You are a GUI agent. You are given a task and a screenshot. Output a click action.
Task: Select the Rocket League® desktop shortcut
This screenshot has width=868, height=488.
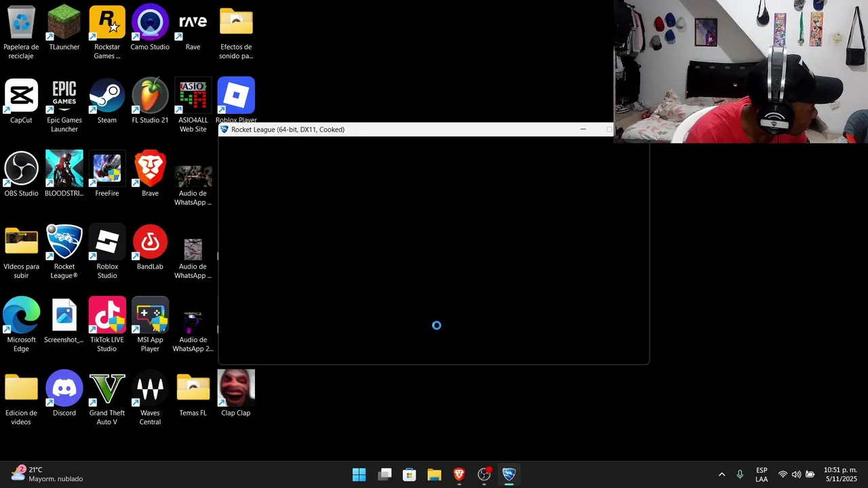point(64,251)
